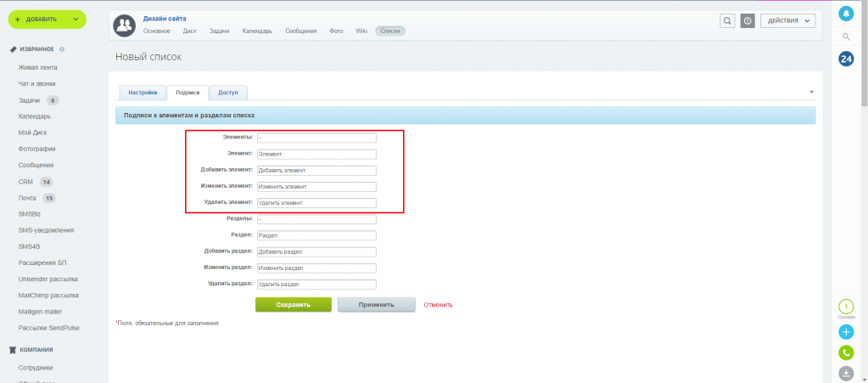Click the right sidebar search icon
The height and width of the screenshot is (383, 868).
coord(846,37)
